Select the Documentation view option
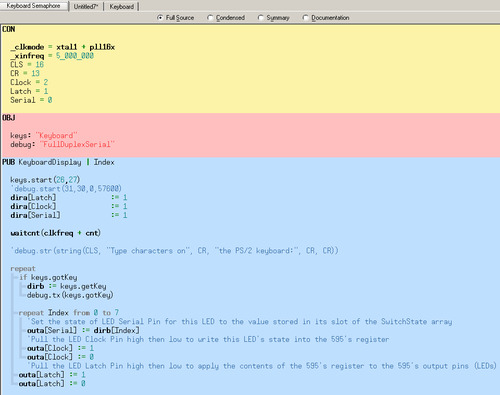Screen dimensions: 500x395 (326, 18)
